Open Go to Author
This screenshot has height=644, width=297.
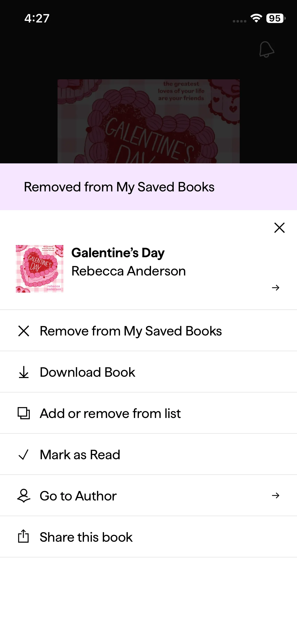78,496
